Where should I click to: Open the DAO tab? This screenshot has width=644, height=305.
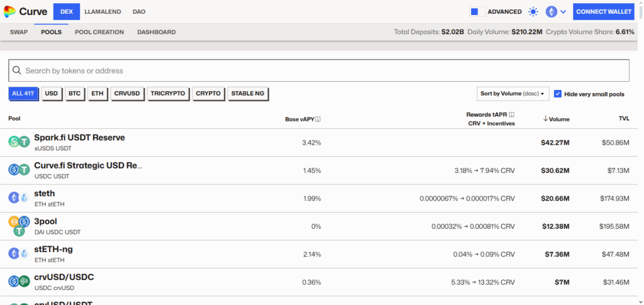(139, 12)
